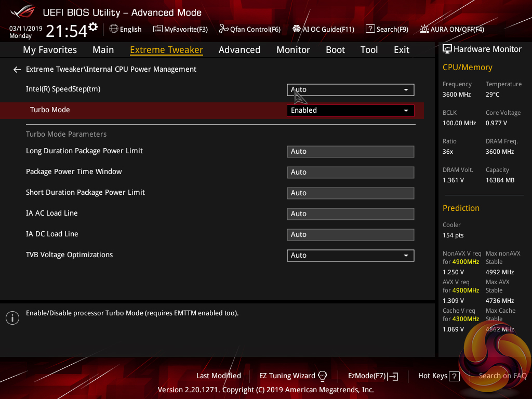532x399 pixels.
Task: Click Short Duration Package Power Limit field
Action: click(x=351, y=193)
